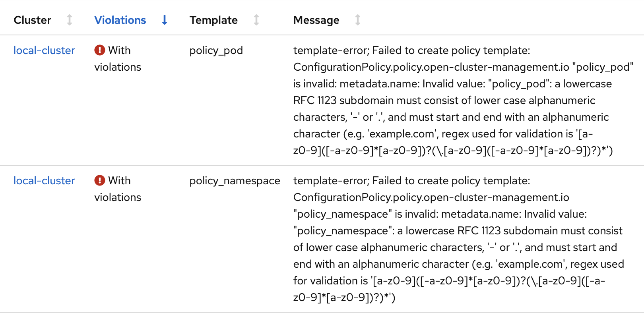
Task: Click the red violation icon for policy_pod
Action: click(x=100, y=50)
